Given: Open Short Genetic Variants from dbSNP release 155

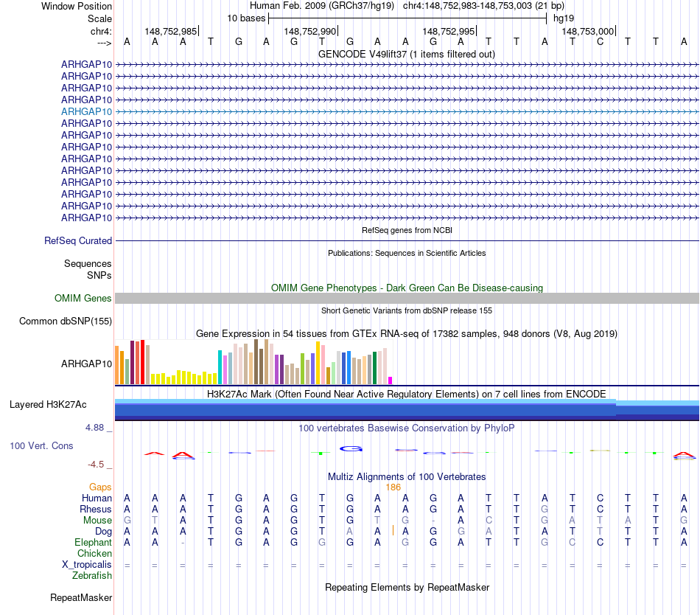Looking at the screenshot, I should 407,310.
